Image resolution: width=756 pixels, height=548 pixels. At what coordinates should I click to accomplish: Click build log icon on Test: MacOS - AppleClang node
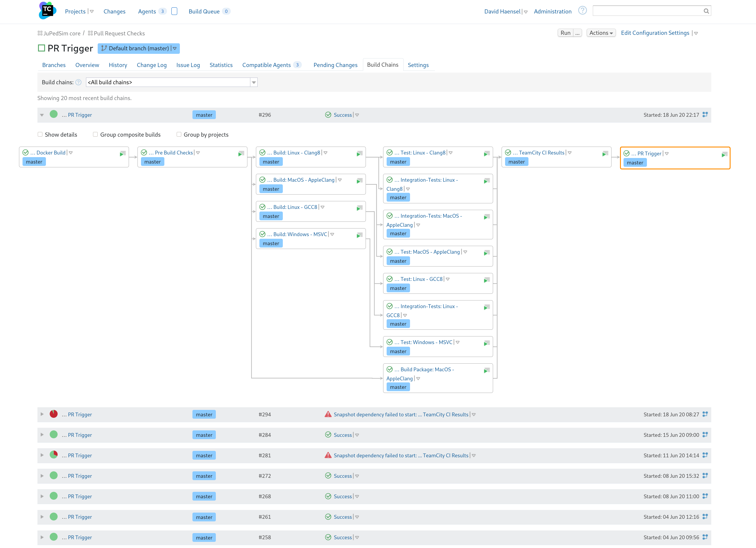[x=487, y=253]
